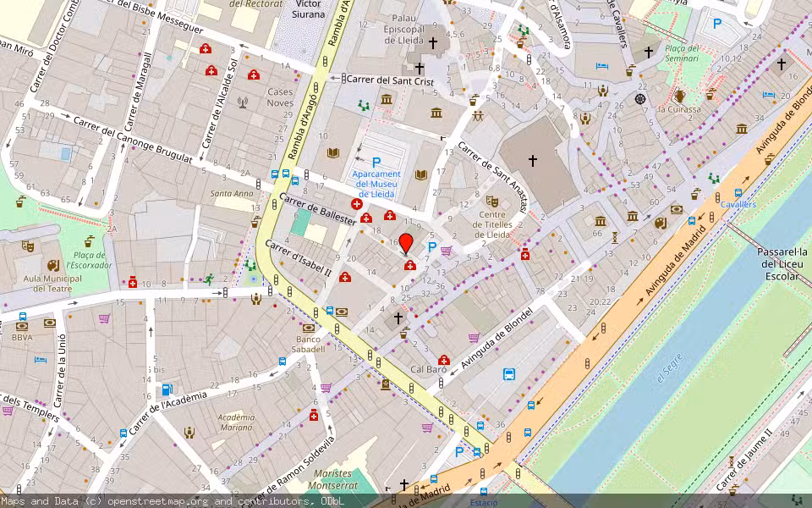Click 'Carrer de Maragall' street label
The width and height of the screenshot is (812, 508).
(139, 91)
